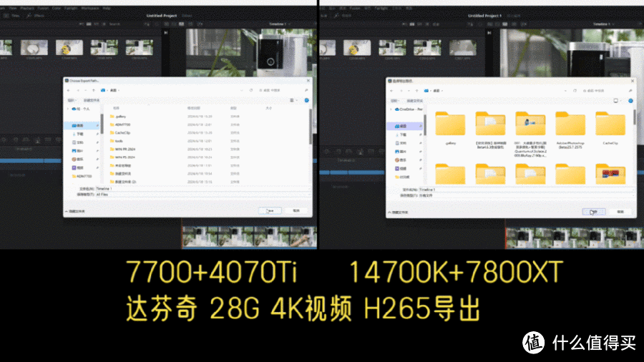Go up one folder in right export dialog
The height and width of the screenshot is (362, 644).
(417, 91)
